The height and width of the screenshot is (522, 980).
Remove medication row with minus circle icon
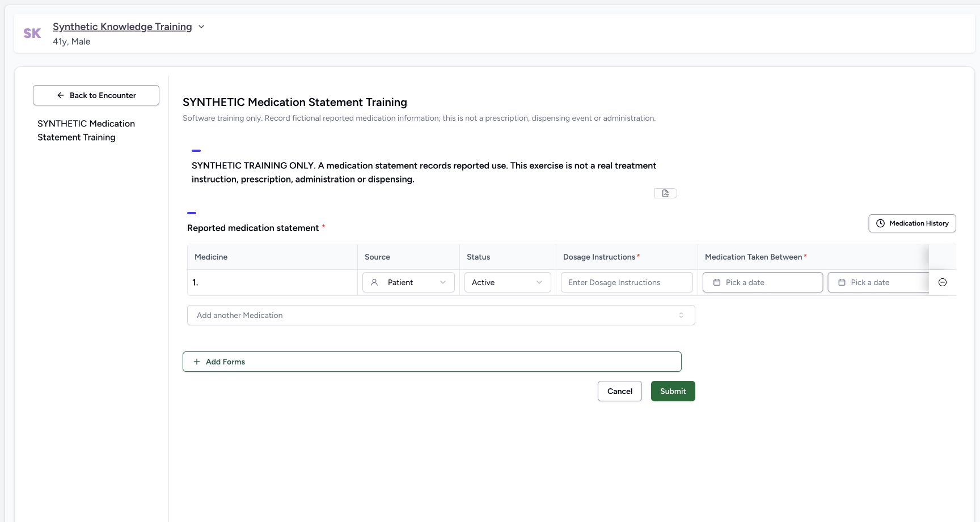(x=943, y=282)
